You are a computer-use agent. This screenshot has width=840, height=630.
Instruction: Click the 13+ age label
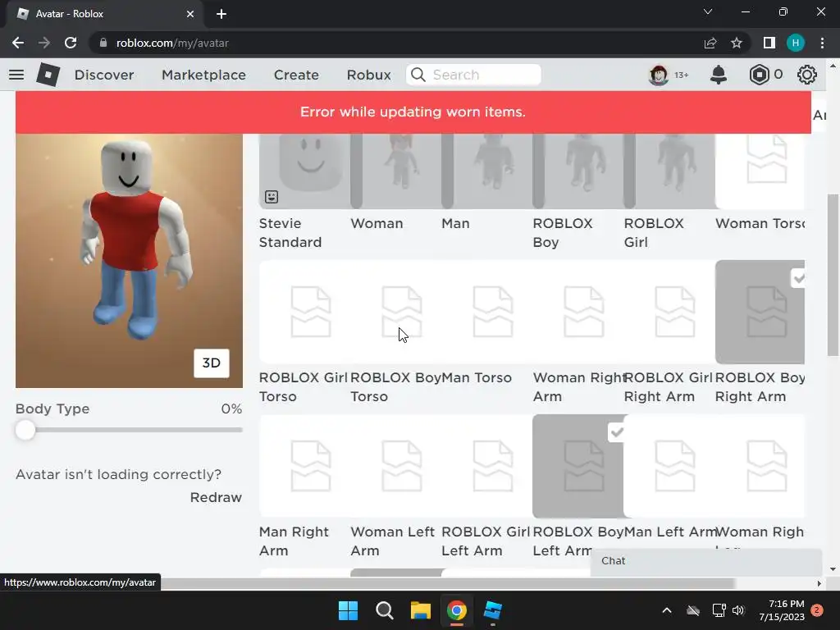pos(682,75)
